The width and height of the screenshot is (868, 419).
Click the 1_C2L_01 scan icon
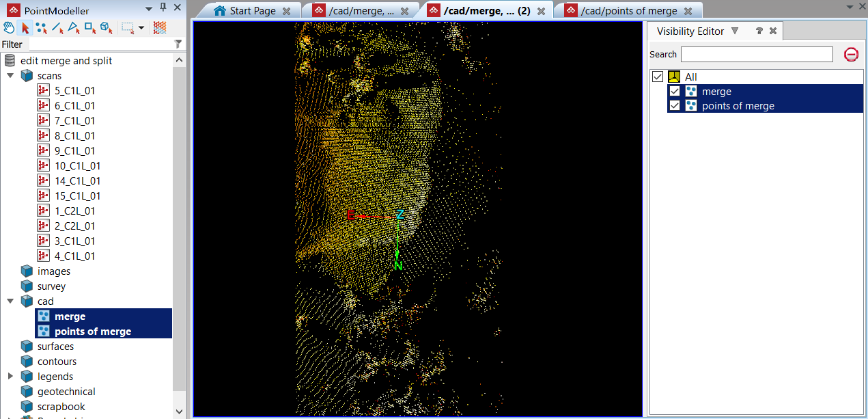point(44,211)
